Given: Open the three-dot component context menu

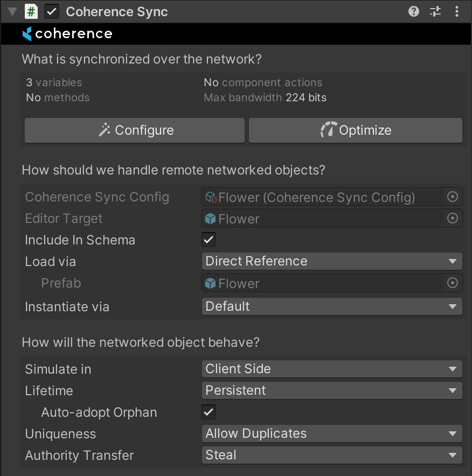Looking at the screenshot, I should tap(457, 11).
